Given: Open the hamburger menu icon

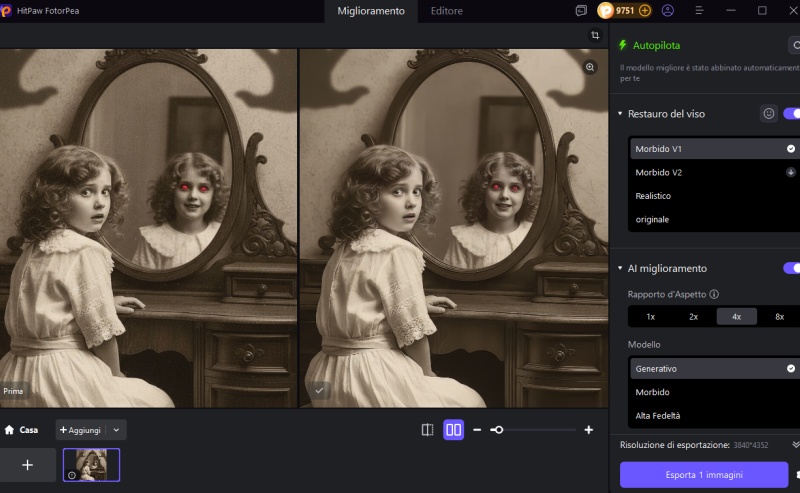Looking at the screenshot, I should click(x=699, y=11).
